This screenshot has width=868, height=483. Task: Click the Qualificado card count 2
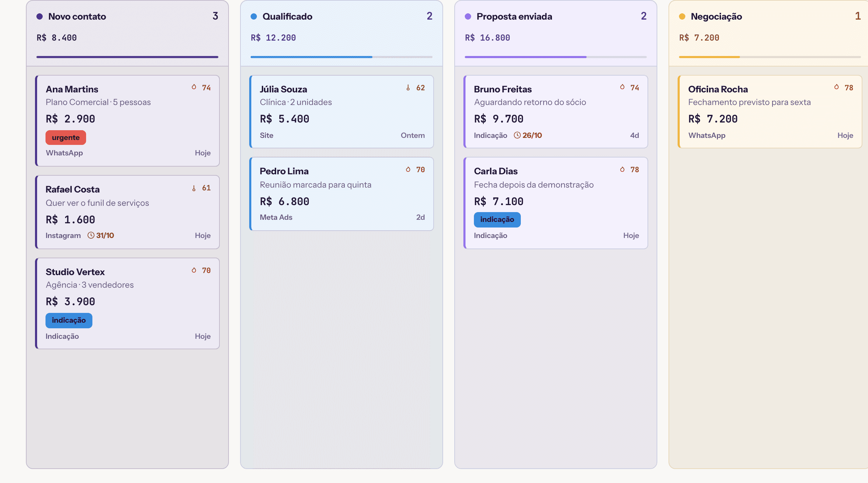pos(429,16)
